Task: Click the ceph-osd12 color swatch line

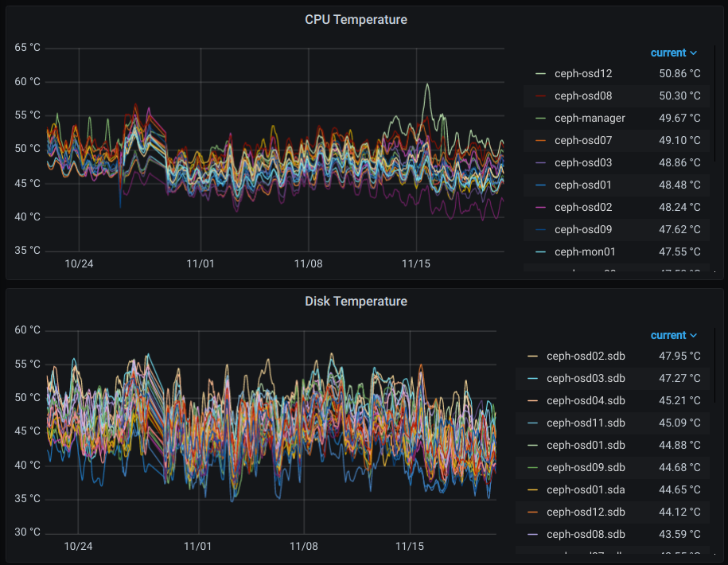Action: 541,74
